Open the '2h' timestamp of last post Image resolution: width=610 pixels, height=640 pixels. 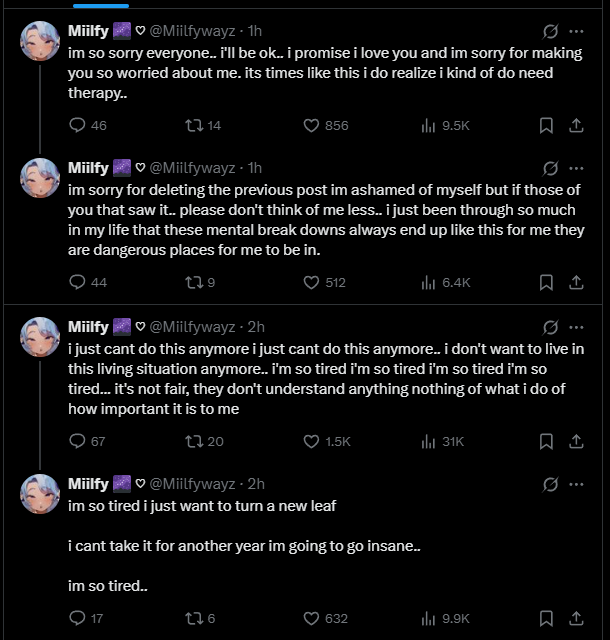[256, 484]
